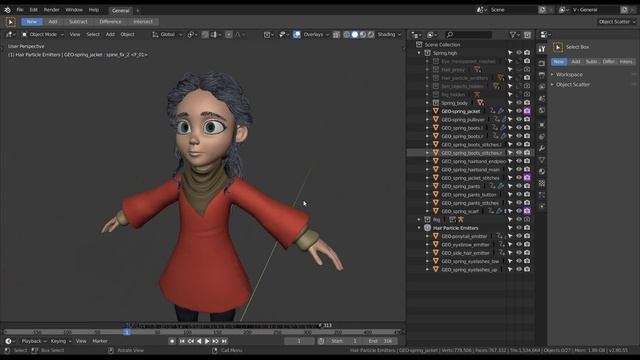Screen dimensions: 640x360
Task: Jump to the timeline end frame
Action: tap(224, 341)
